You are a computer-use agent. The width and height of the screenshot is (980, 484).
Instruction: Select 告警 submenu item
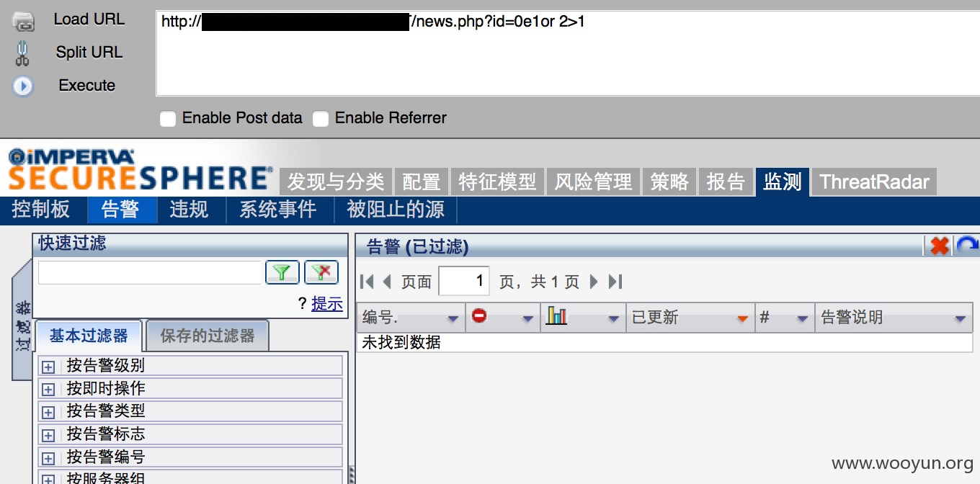point(120,210)
